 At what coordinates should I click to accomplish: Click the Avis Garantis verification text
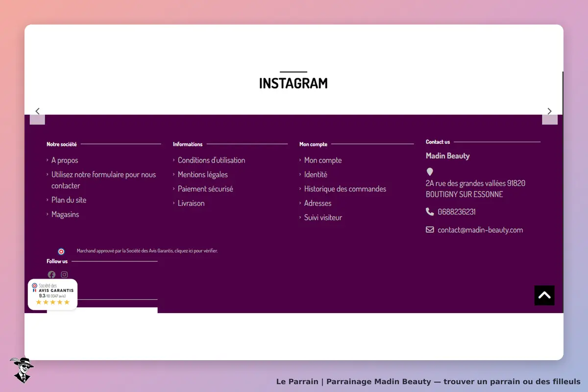point(147,251)
